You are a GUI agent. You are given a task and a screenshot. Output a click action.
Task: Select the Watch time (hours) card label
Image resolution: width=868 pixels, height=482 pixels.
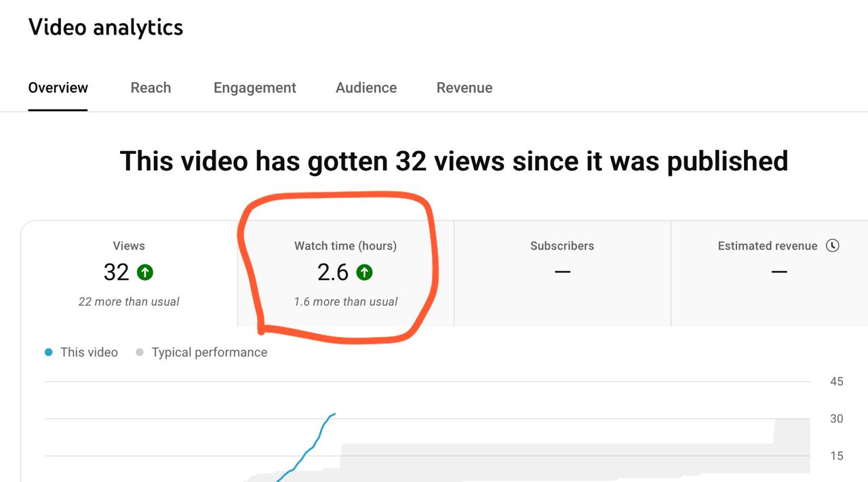[x=345, y=246]
